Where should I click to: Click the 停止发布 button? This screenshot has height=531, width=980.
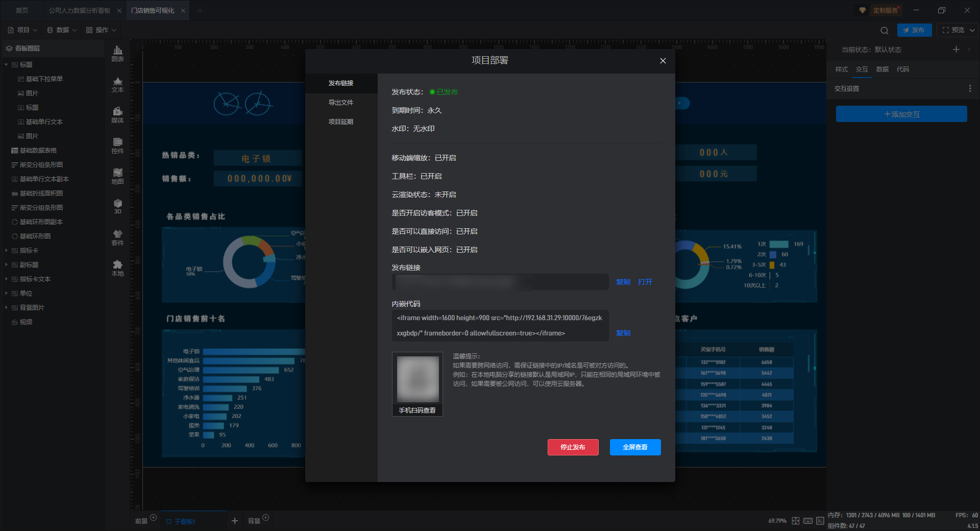pyautogui.click(x=573, y=447)
